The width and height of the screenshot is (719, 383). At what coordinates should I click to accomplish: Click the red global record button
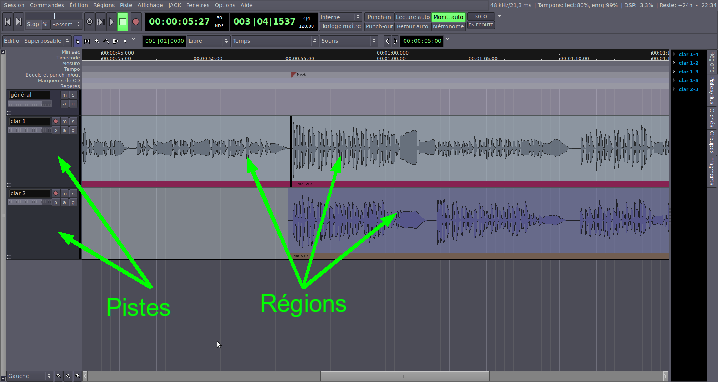point(136,22)
